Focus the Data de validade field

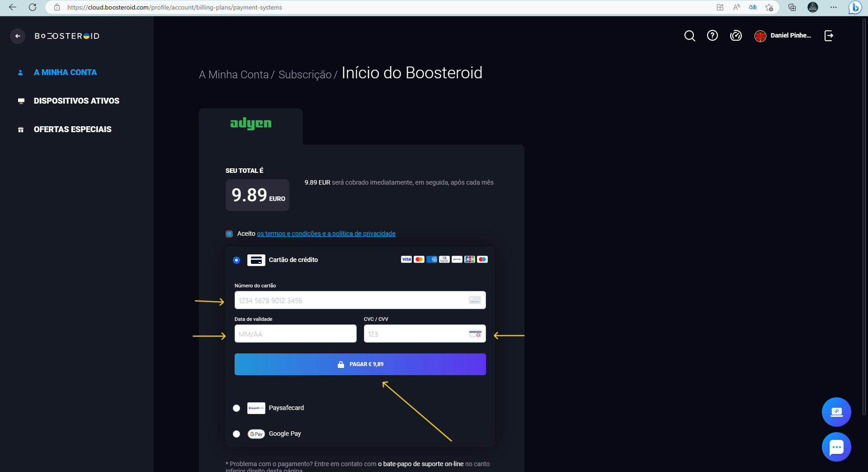point(296,334)
